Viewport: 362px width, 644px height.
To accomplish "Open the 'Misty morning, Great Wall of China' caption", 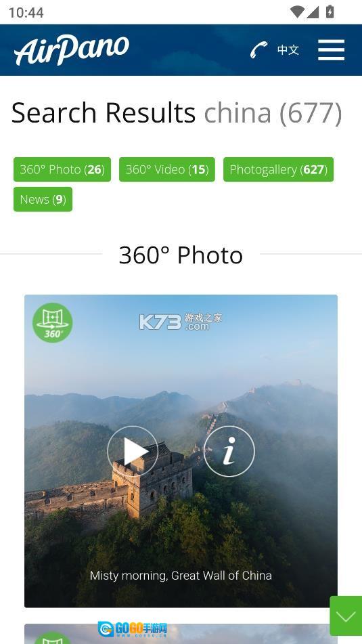I will click(x=181, y=576).
